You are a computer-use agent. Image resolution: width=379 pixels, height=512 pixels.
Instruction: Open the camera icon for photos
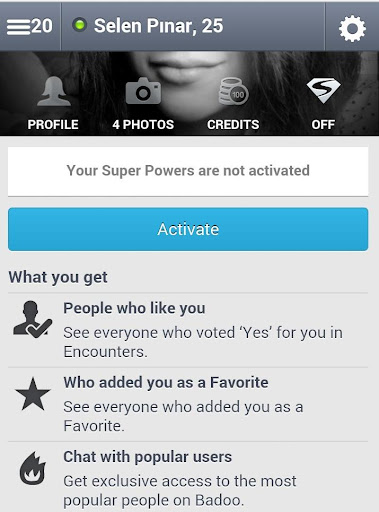(143, 91)
